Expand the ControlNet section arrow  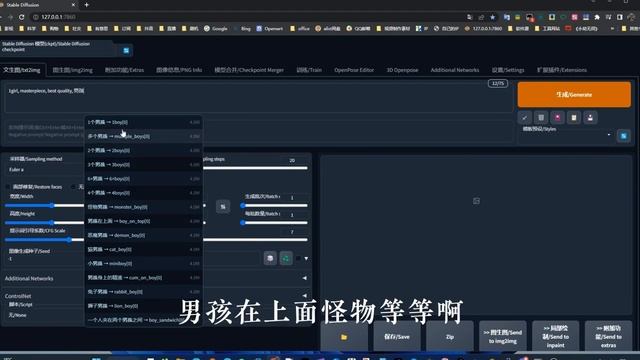304,295
